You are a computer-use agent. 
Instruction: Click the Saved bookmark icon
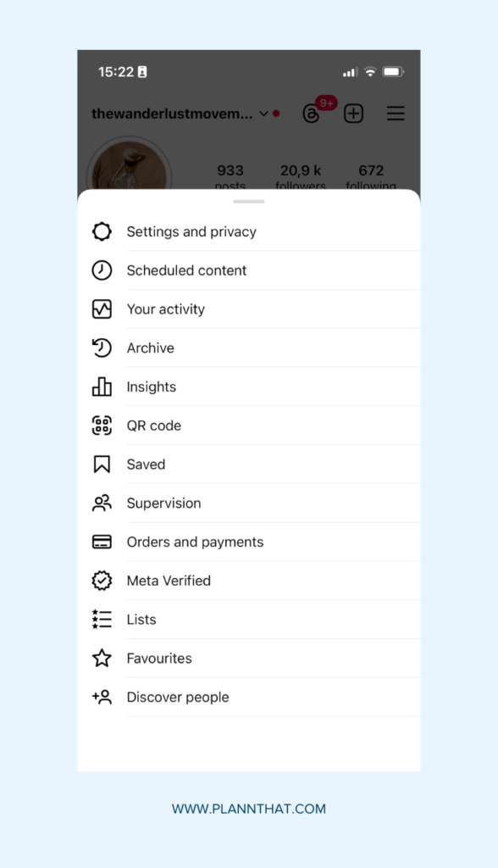(102, 464)
